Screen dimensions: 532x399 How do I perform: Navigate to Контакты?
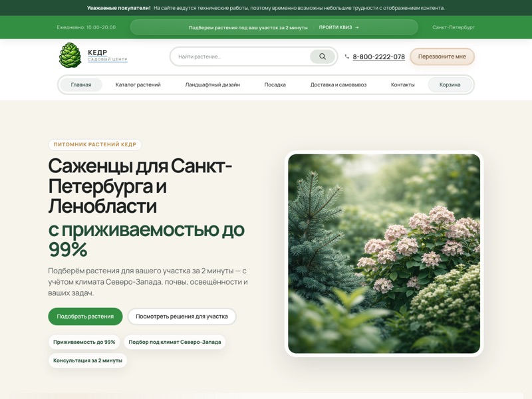(x=403, y=85)
